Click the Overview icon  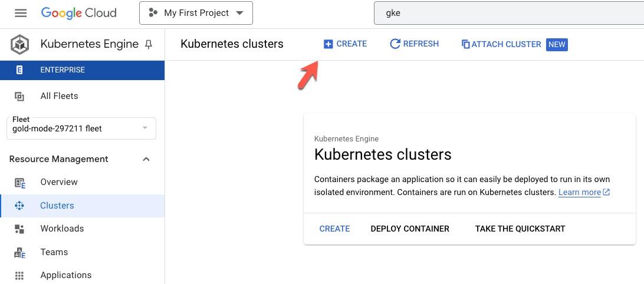pyautogui.click(x=19, y=183)
